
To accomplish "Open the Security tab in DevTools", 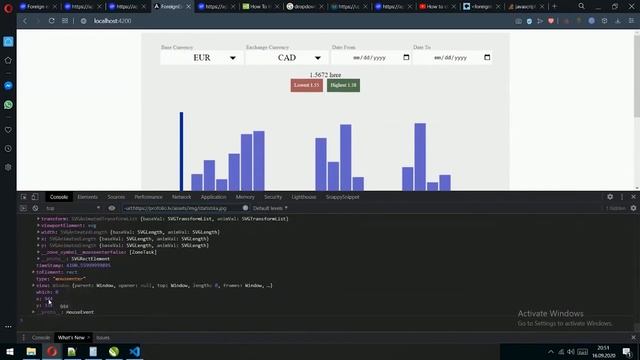I will [x=273, y=197].
